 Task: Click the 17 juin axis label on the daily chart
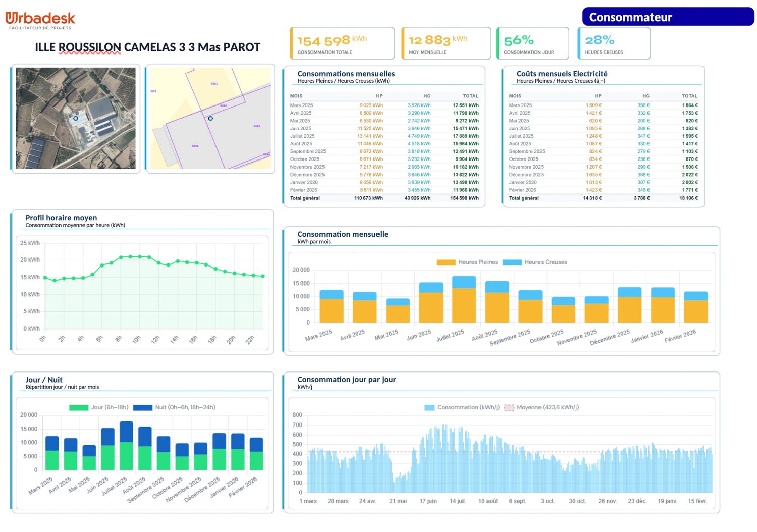(x=428, y=501)
